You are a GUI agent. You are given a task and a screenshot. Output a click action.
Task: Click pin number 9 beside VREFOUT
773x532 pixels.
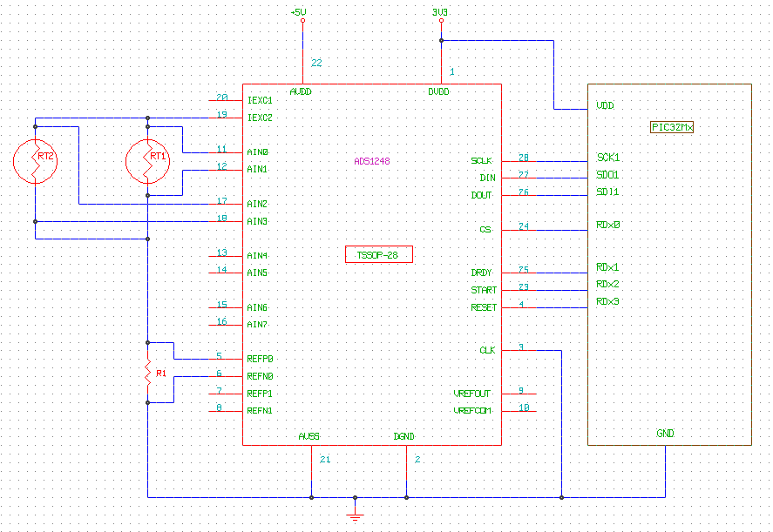[521, 391]
